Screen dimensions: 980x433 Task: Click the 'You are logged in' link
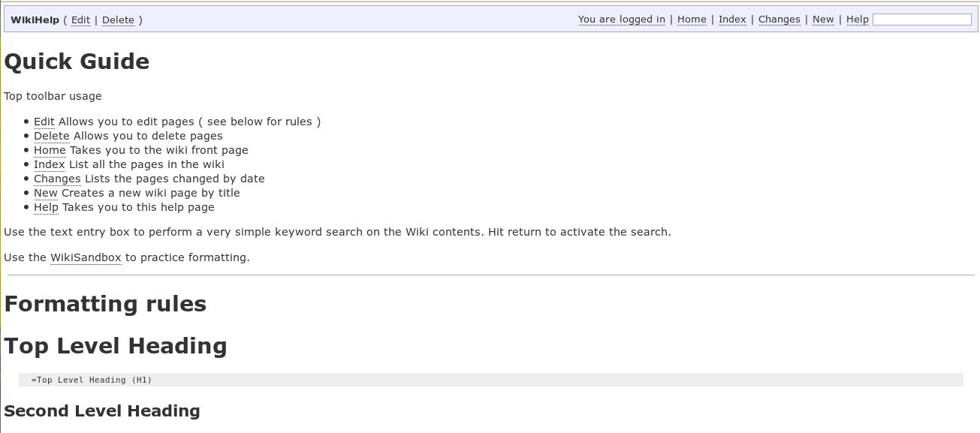tap(621, 19)
